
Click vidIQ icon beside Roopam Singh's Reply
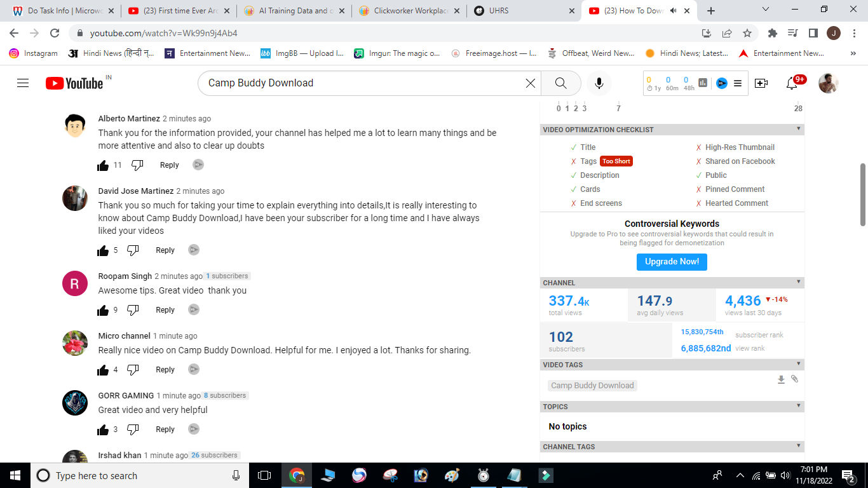(x=194, y=309)
